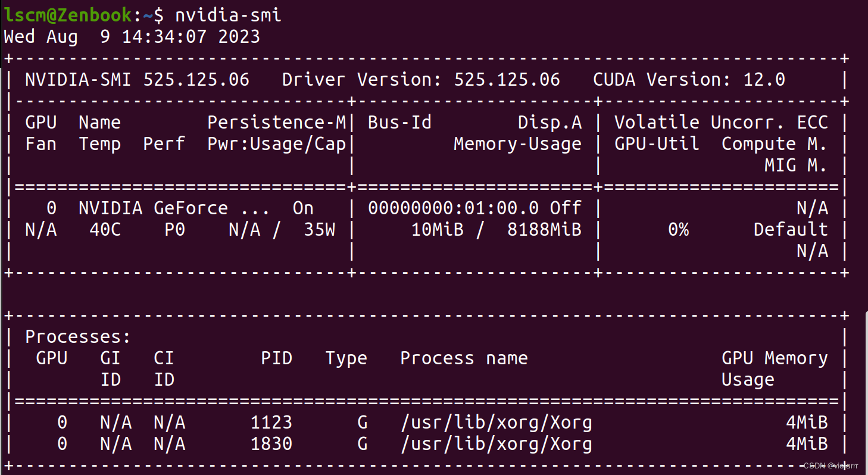The height and width of the screenshot is (475, 868).
Task: Click the 'Type' column header
Action: pos(346,358)
